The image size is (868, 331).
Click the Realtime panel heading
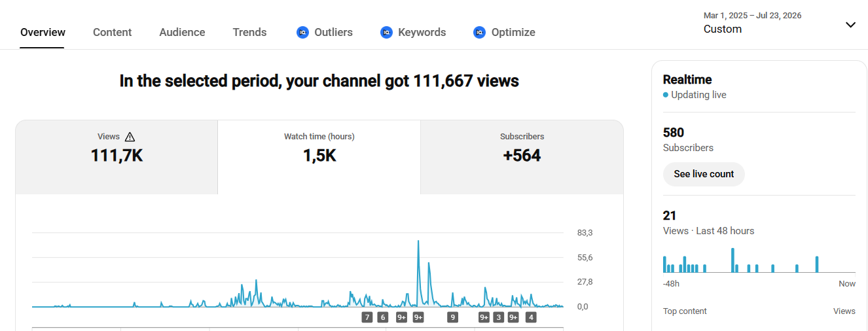click(687, 80)
